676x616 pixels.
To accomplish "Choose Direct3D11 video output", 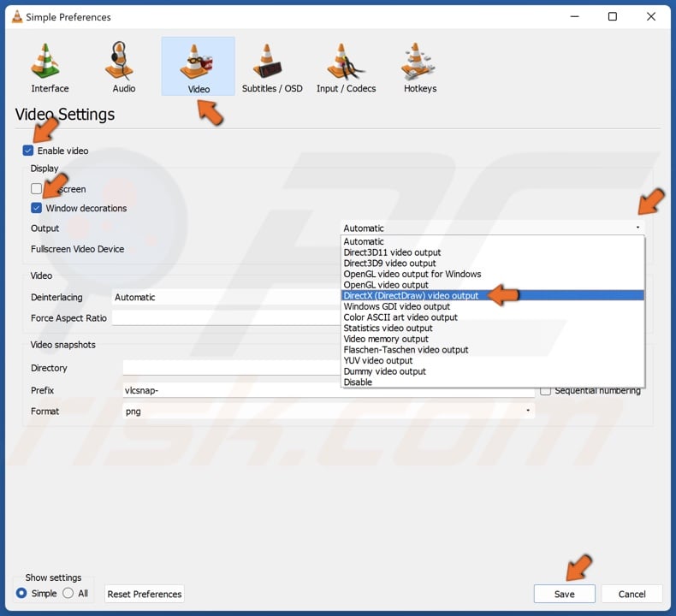I will [493, 252].
